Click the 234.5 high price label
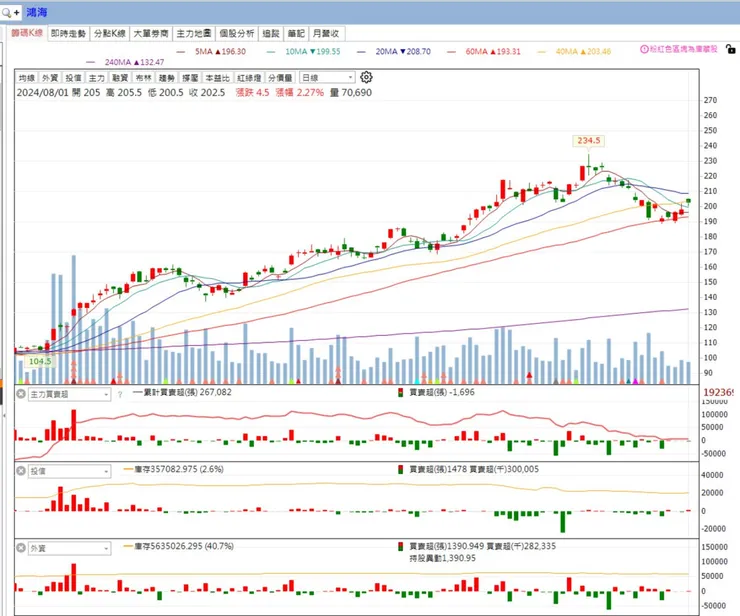 coord(589,141)
